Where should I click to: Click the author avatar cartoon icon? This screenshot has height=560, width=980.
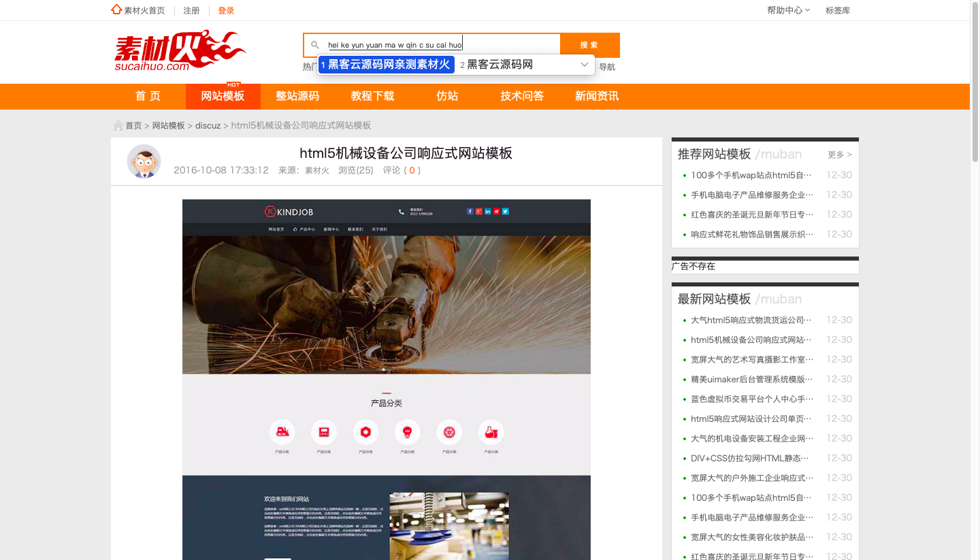pos(144,162)
